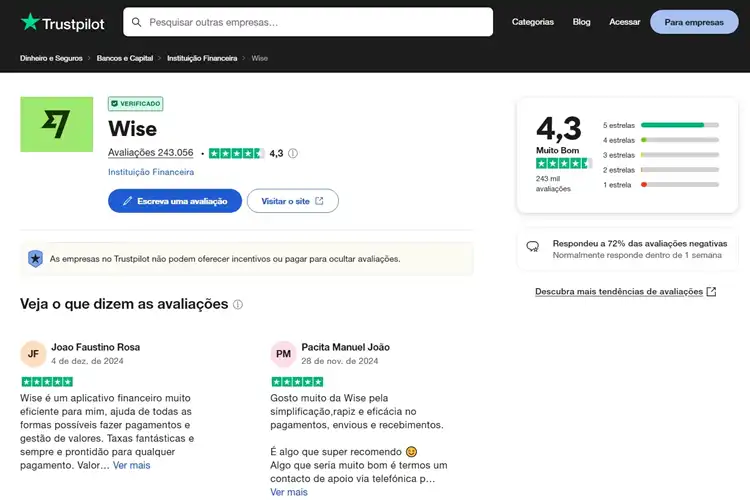Click the Verificado badge
This screenshot has width=750, height=500.
pyautogui.click(x=135, y=103)
